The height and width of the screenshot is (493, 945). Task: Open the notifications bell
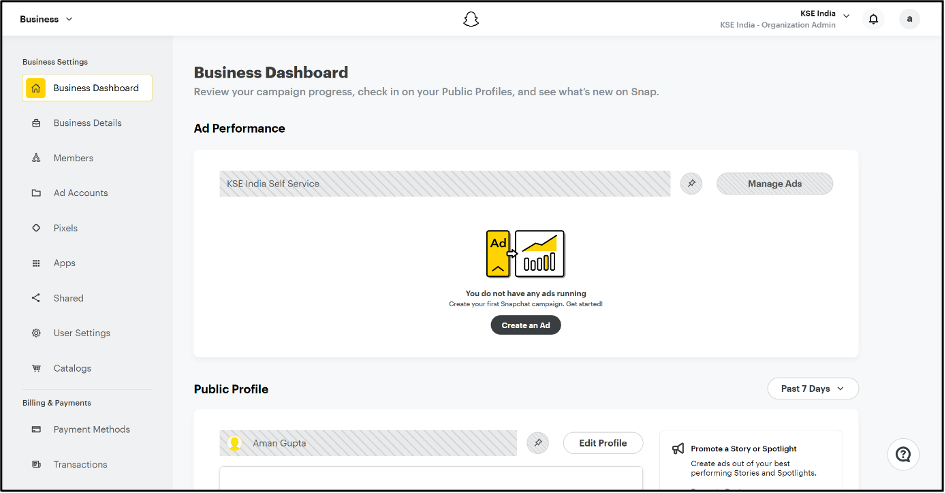tap(873, 19)
